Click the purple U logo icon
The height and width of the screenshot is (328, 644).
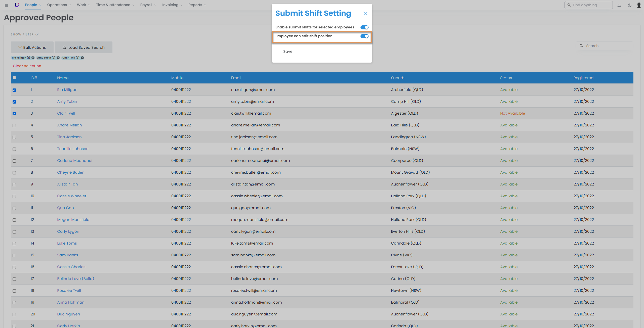pos(17,5)
